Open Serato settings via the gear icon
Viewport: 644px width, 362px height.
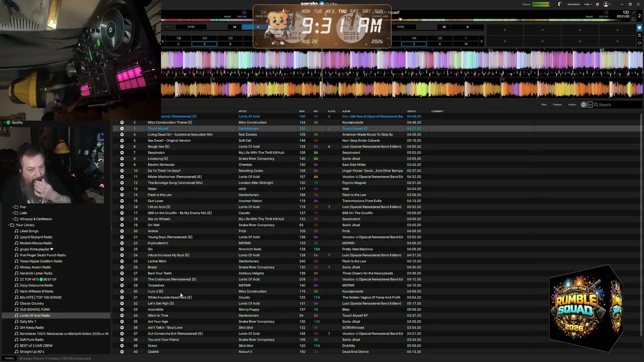(x=597, y=4)
